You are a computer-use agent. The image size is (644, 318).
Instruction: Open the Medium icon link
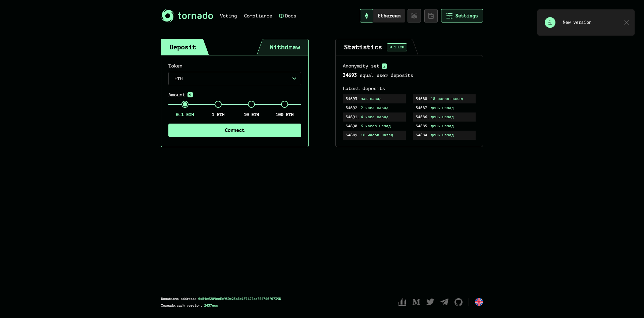(x=416, y=302)
